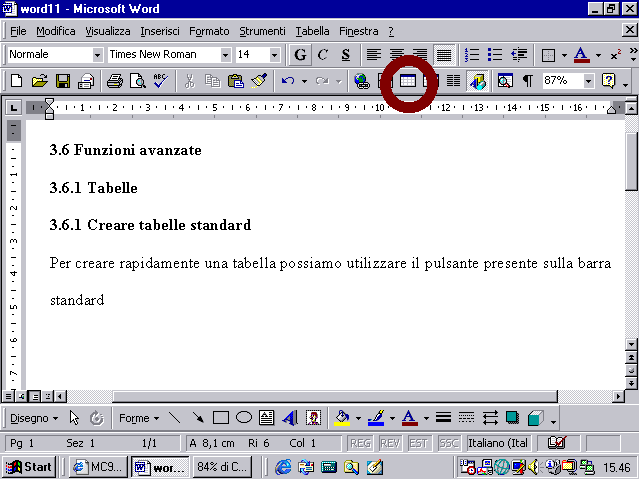Insert ClipArt from Drawing toolbar

[x=313, y=418]
